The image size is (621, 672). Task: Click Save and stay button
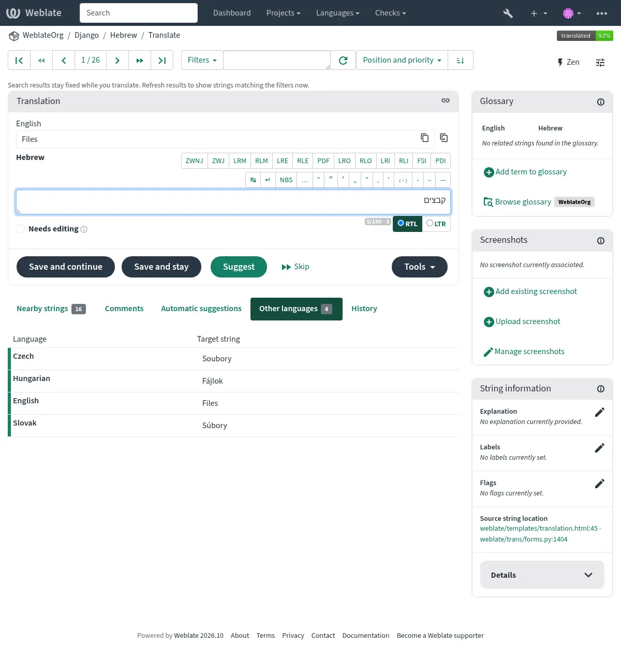(x=161, y=267)
